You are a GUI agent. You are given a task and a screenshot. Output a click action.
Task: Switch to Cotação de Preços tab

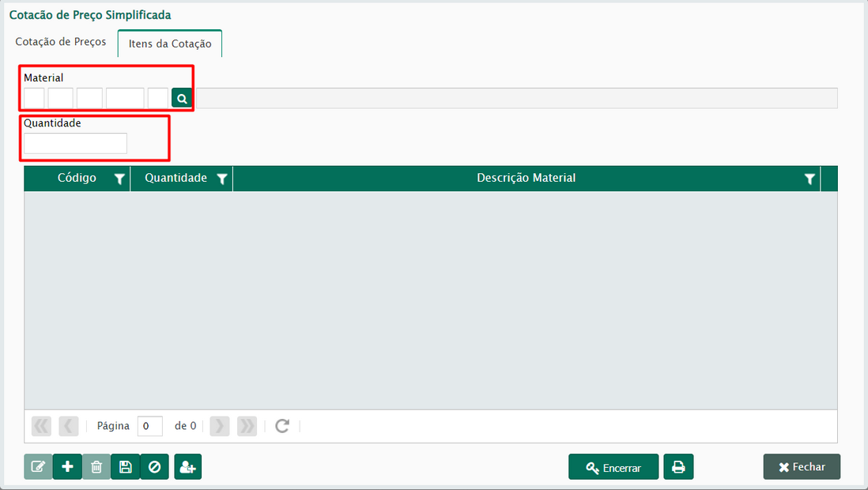click(x=61, y=42)
